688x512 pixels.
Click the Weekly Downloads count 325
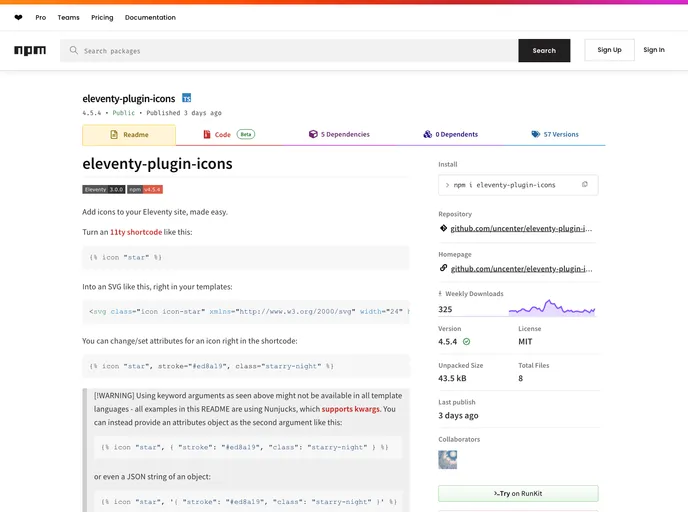pos(445,309)
